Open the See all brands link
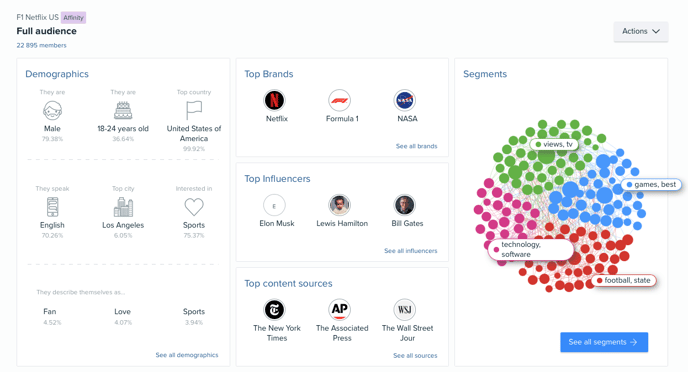This screenshot has width=688, height=372. [416, 146]
